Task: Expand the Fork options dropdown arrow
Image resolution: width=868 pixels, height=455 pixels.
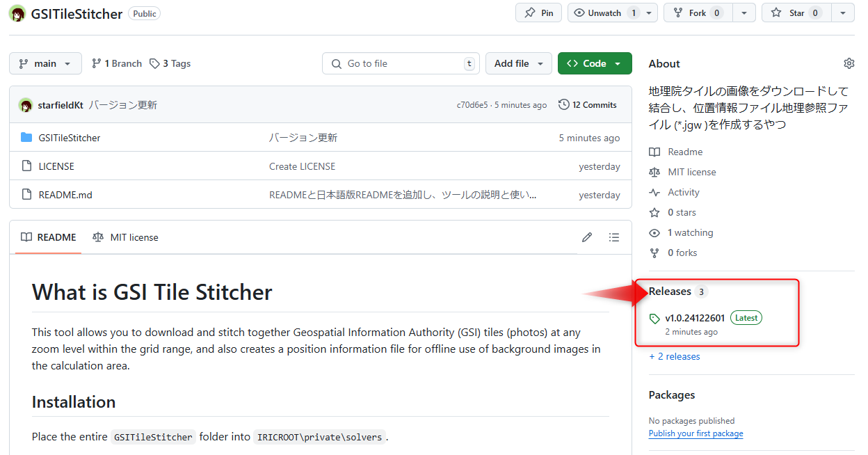Action: pyautogui.click(x=745, y=13)
